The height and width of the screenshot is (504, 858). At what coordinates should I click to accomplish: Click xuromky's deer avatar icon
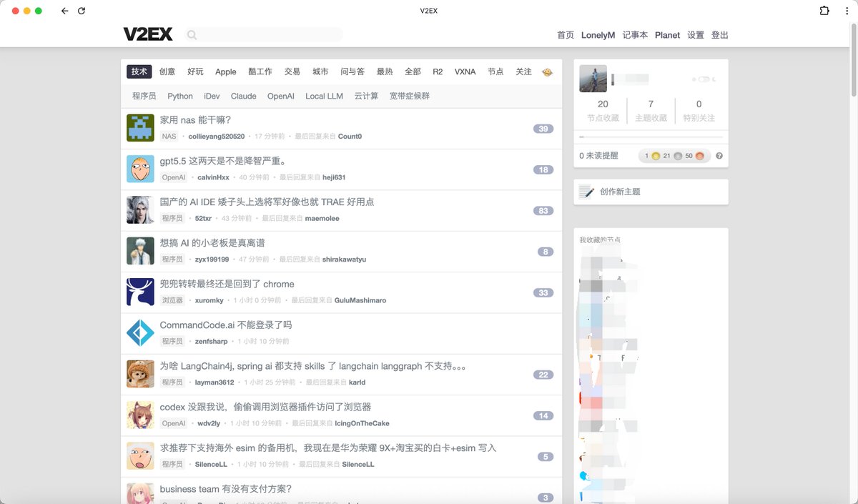[140, 292]
